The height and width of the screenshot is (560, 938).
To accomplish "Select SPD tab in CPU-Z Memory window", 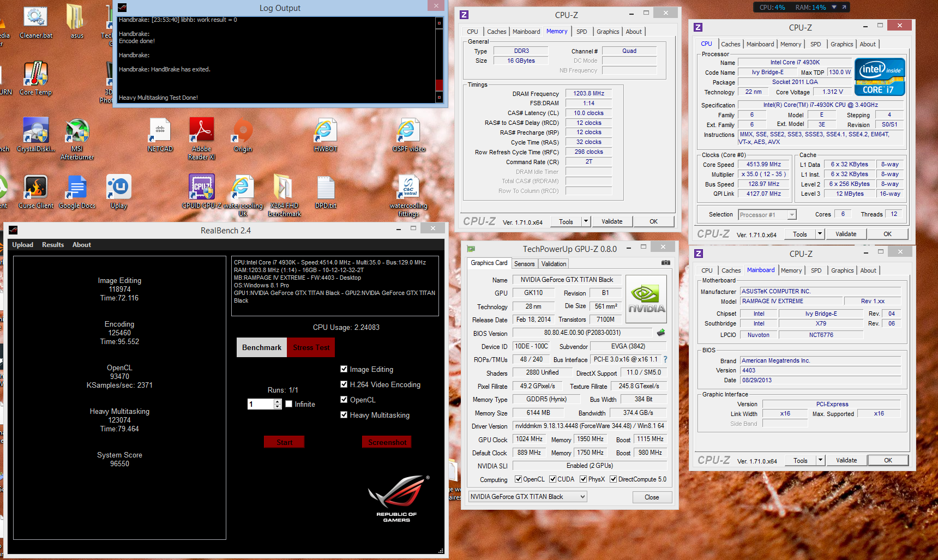I will (x=582, y=32).
